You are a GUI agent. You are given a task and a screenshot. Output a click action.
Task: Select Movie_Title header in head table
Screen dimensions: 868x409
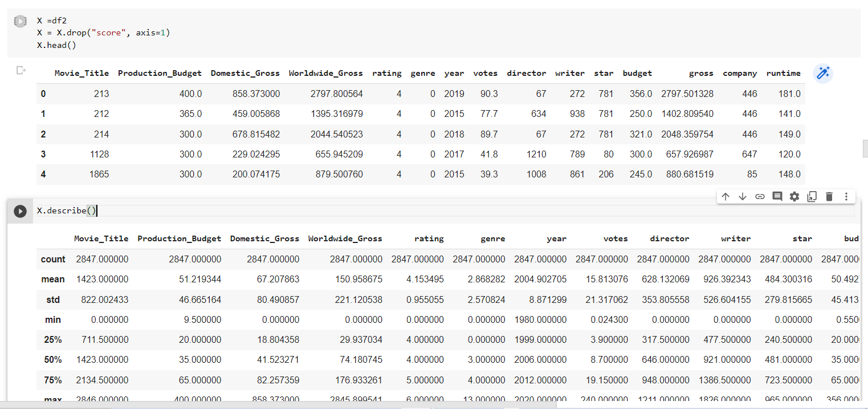[81, 73]
